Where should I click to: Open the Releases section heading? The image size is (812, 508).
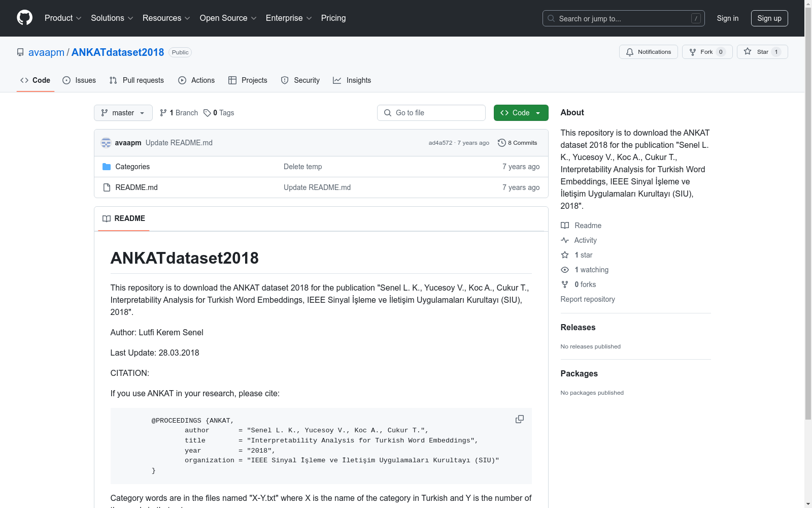tap(578, 328)
